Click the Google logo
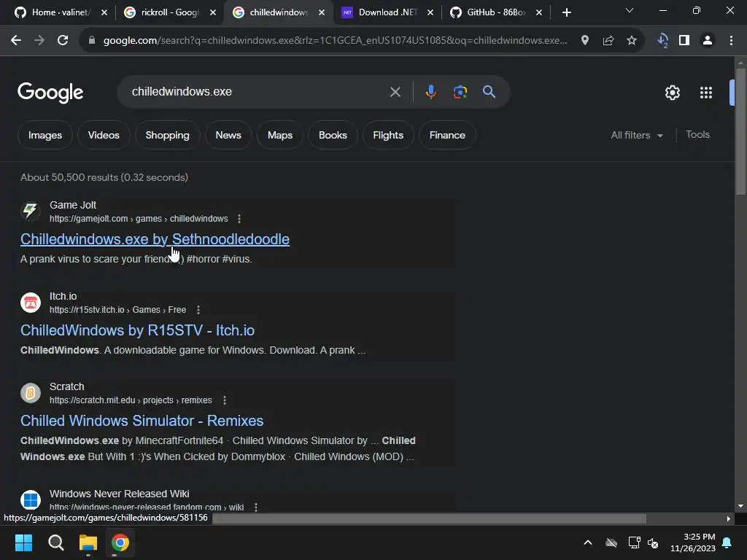Image resolution: width=747 pixels, height=560 pixels. pos(50,93)
